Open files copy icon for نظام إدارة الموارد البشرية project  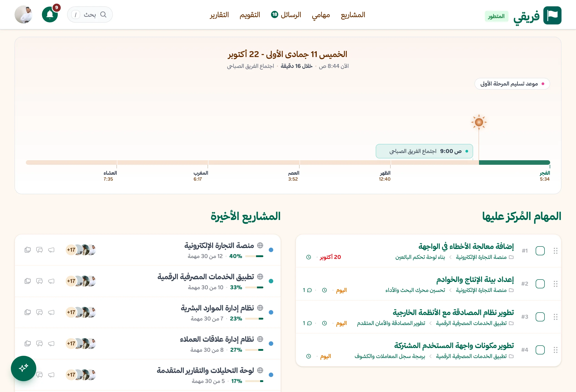pos(27,312)
